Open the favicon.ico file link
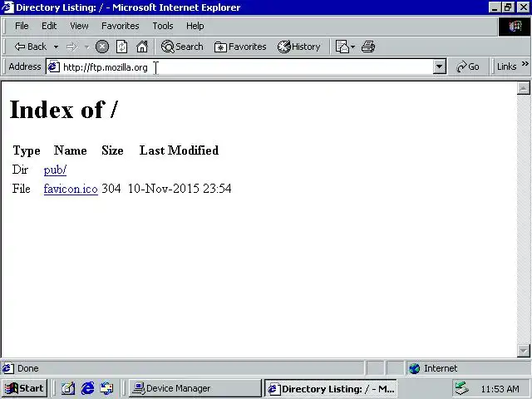532x399 pixels. 71,189
